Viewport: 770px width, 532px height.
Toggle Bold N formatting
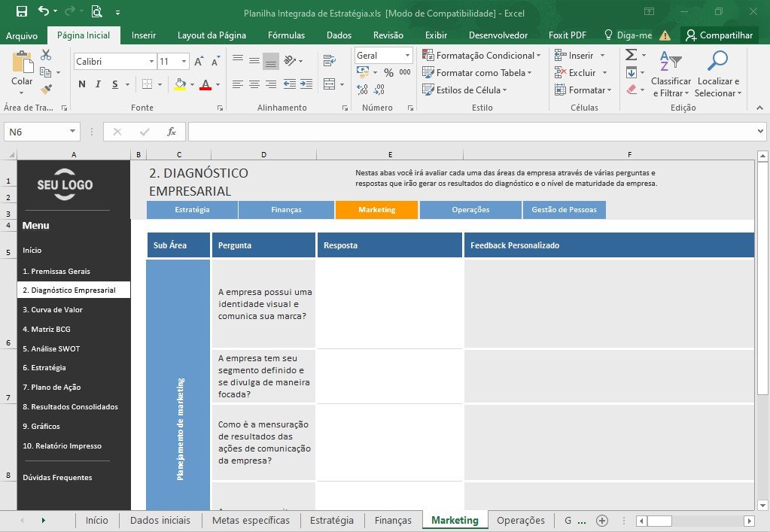pos(82,84)
